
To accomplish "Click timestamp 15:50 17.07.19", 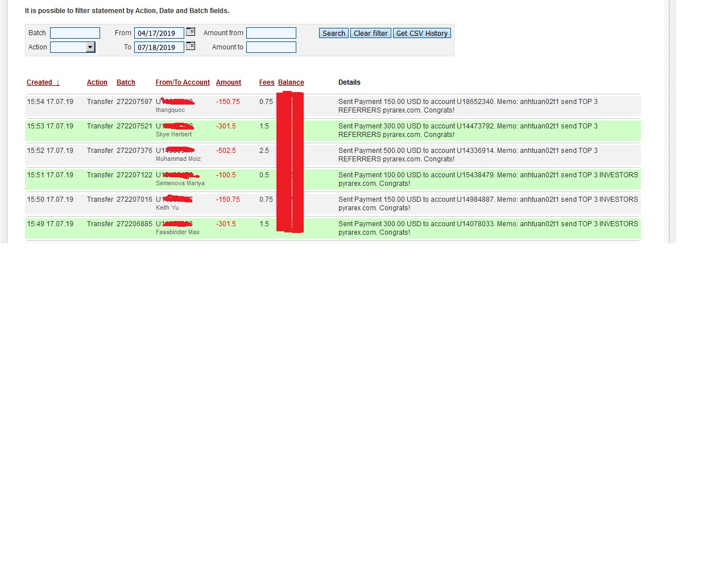I will (50, 199).
